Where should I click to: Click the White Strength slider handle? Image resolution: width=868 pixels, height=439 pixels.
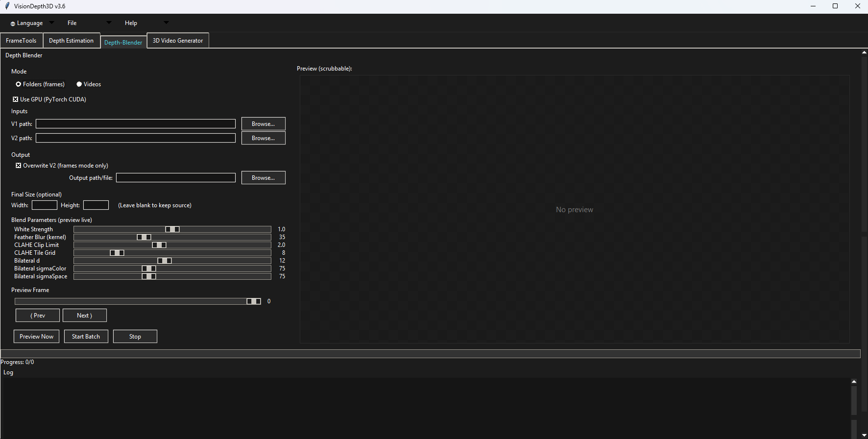coord(172,229)
